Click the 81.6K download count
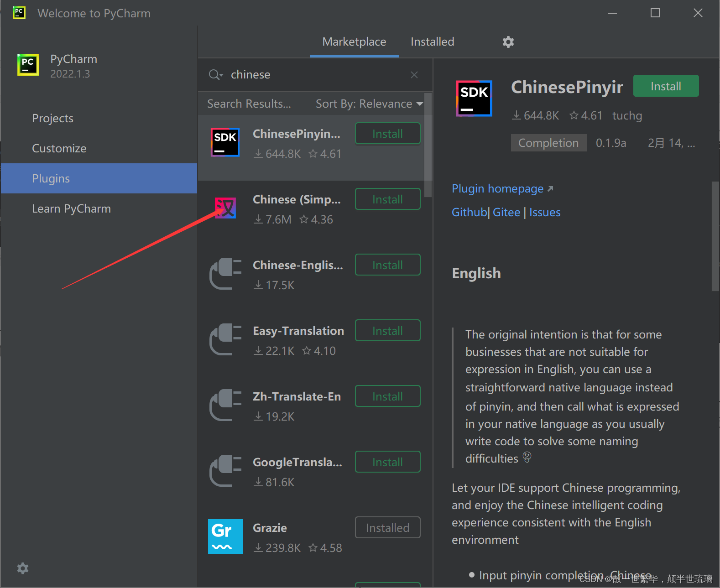720x588 pixels. click(280, 483)
